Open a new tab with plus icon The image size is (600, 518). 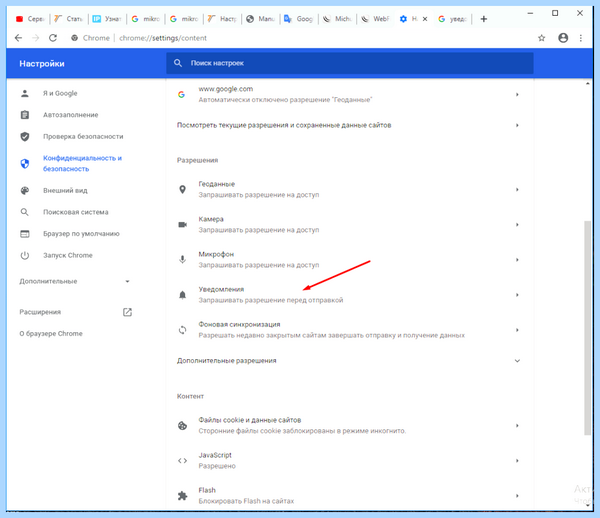[x=484, y=19]
